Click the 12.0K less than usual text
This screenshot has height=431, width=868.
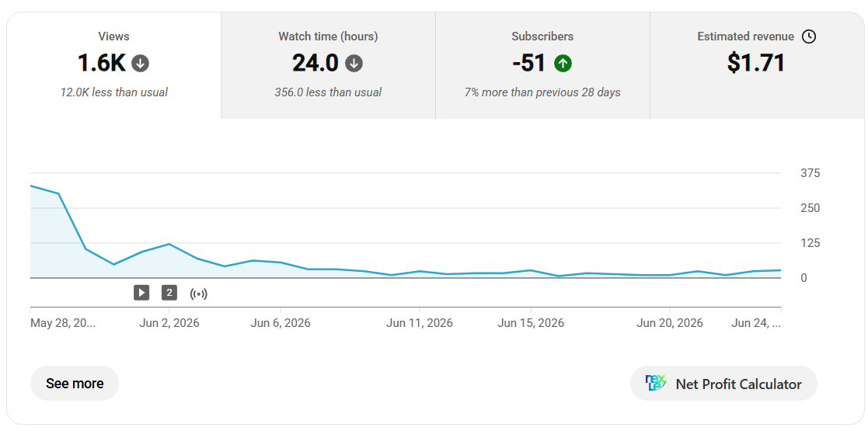(x=114, y=92)
